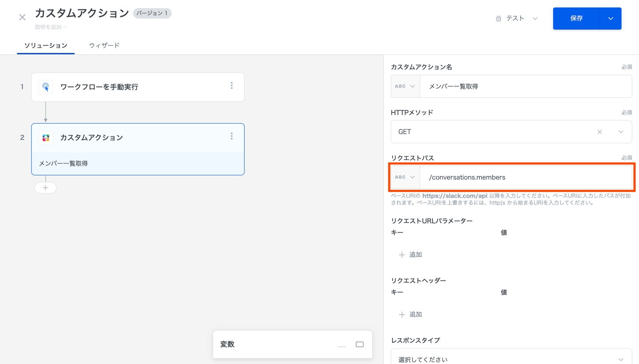Open three-dot menu for カスタムアクション step
Screen dimensions: 639x364
(232, 136)
